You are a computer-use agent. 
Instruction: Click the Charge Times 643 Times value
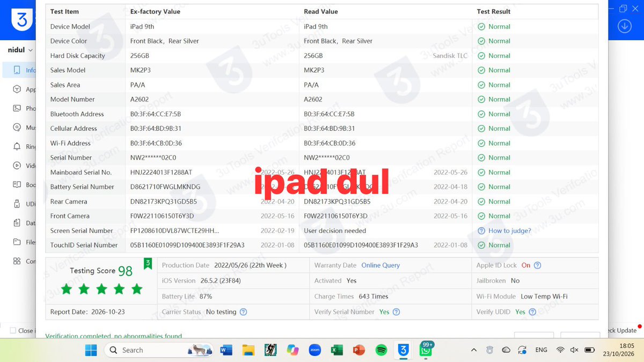pos(374,297)
